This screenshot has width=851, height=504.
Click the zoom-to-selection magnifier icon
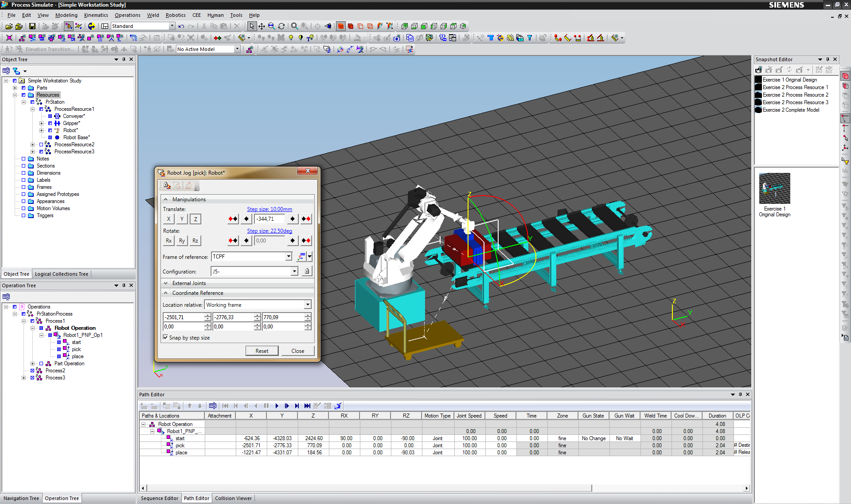tap(271, 26)
